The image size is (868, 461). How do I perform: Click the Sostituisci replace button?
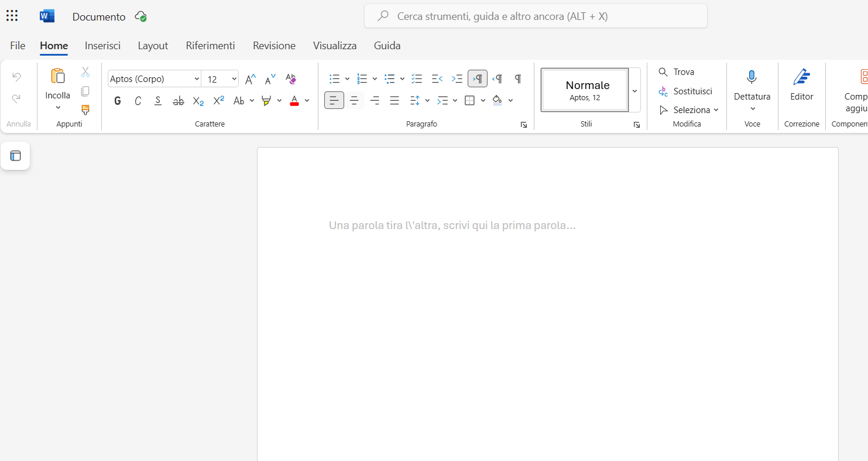685,91
